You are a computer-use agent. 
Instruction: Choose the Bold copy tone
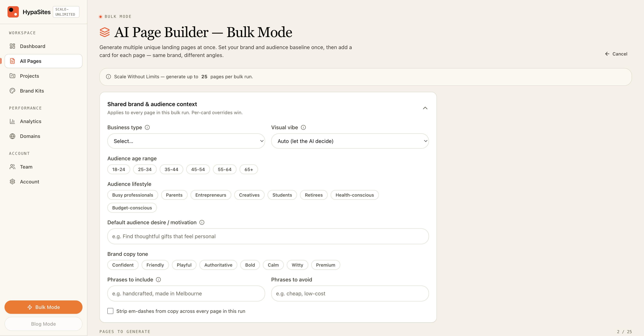tap(250, 265)
